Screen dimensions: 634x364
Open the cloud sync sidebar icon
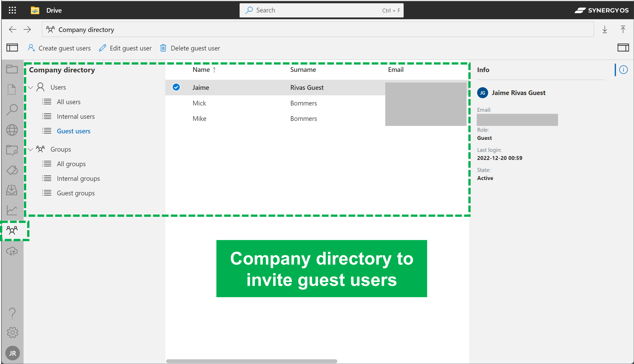tap(12, 251)
